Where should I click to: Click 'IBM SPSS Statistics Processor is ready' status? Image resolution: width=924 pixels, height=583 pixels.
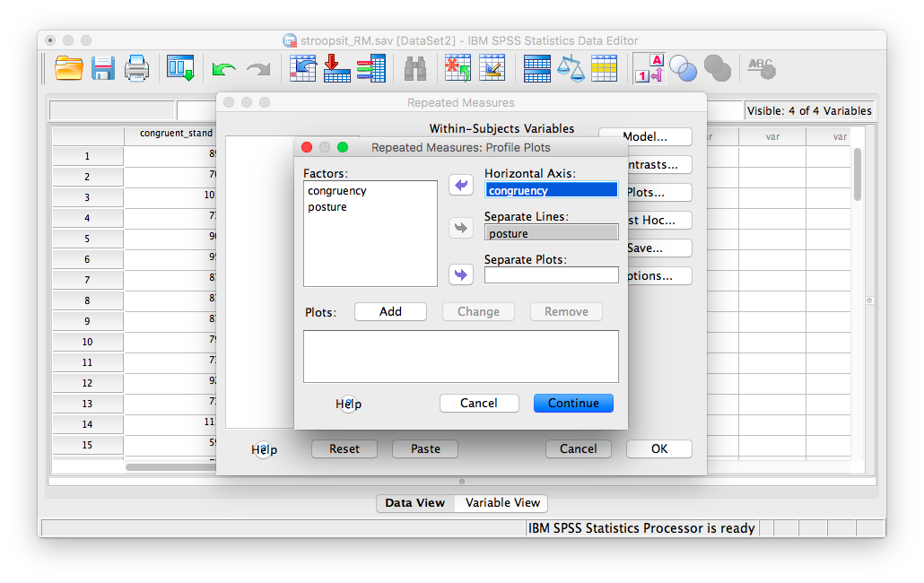click(x=641, y=528)
